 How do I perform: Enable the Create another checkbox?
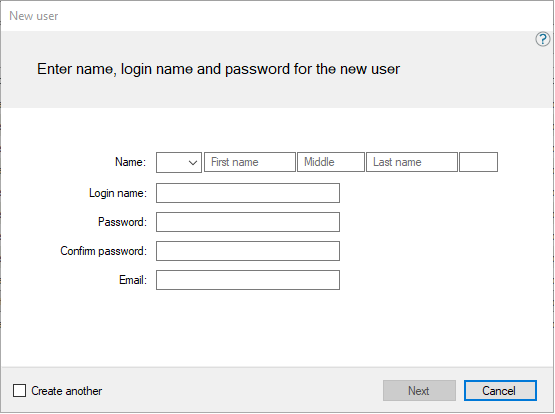[19, 391]
